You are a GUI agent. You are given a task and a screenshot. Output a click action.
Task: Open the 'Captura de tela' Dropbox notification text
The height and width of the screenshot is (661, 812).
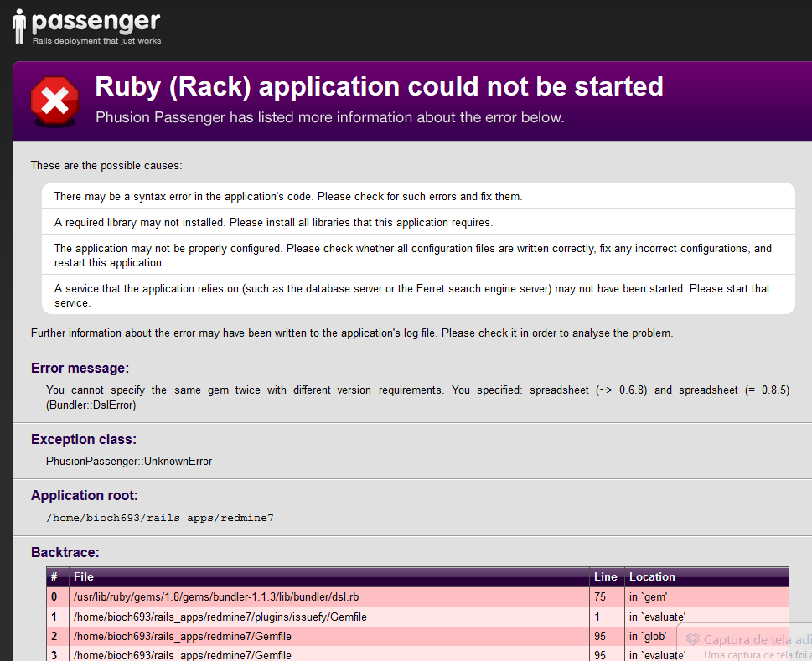757,640
